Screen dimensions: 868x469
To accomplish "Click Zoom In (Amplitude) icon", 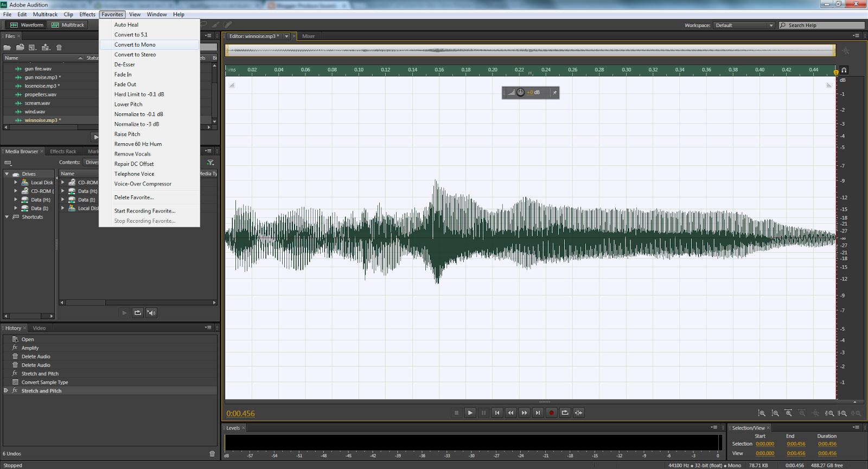I will point(762,413).
